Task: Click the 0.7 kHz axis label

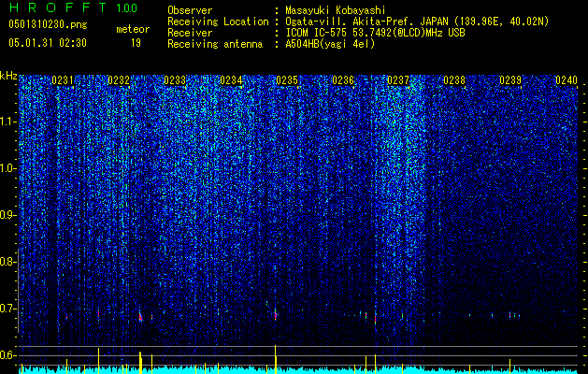Action: (x=7, y=309)
